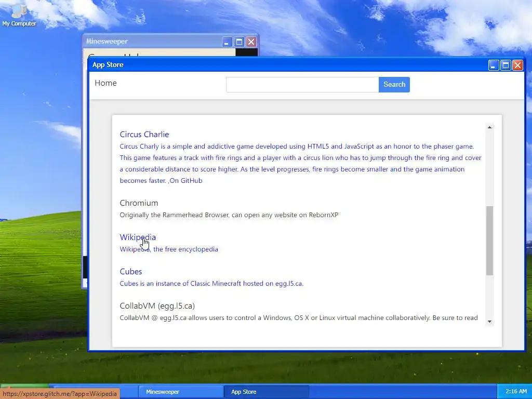The height and width of the screenshot is (399, 532).
Task: Close the Minesweeper window
Action: (251, 42)
